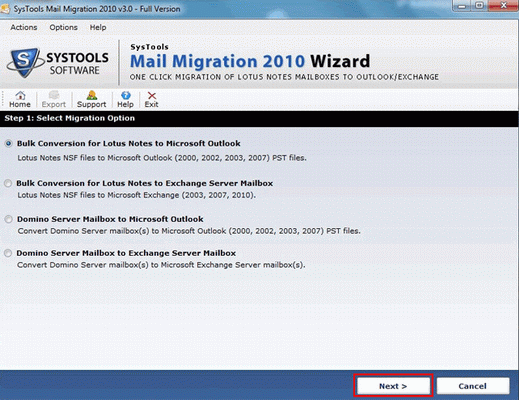Click the app icon in title bar
Viewport: 519px width, 400px height.
click(5, 9)
